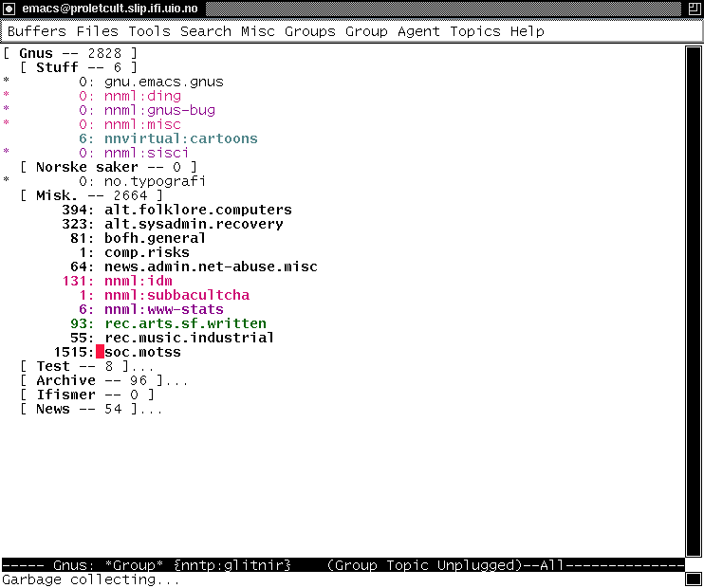Select the soc.motss group

(142, 353)
